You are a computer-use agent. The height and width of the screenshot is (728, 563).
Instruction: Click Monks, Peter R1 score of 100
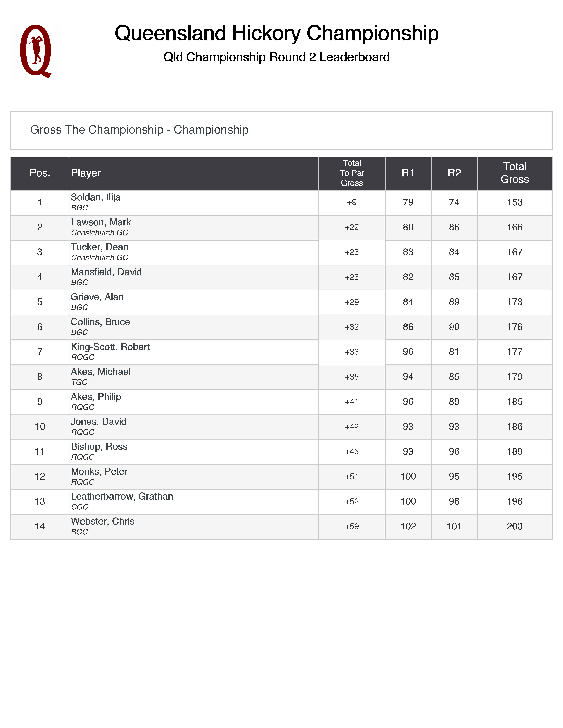point(408,477)
